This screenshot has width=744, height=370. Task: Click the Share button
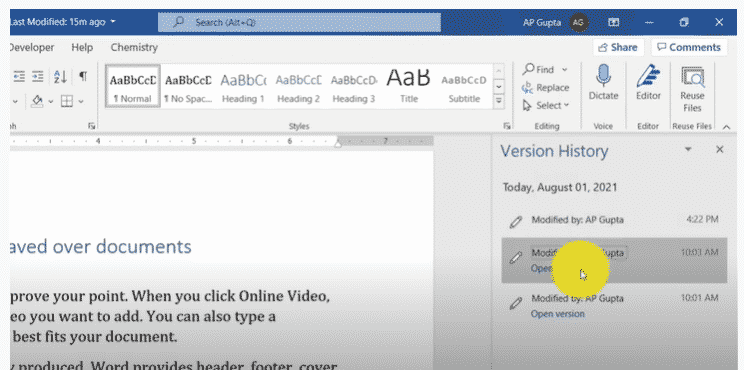tap(618, 47)
